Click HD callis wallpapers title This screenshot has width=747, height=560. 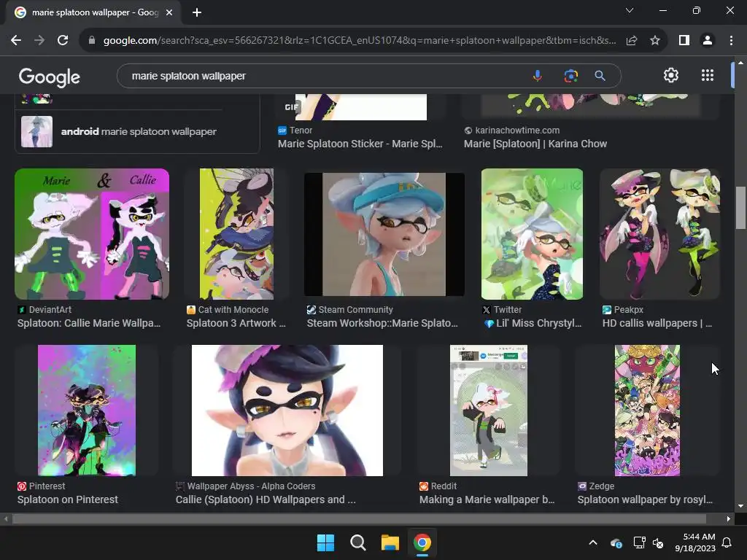point(657,323)
